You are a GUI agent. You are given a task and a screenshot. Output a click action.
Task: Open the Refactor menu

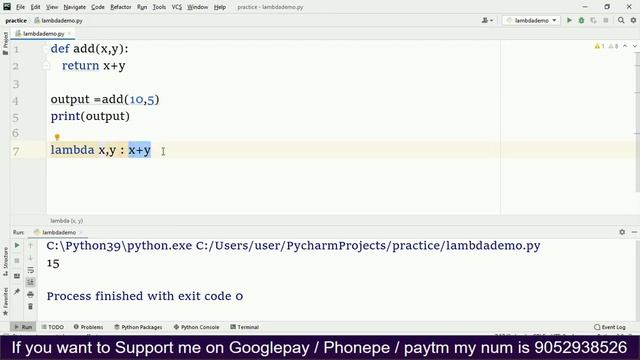[x=121, y=7]
